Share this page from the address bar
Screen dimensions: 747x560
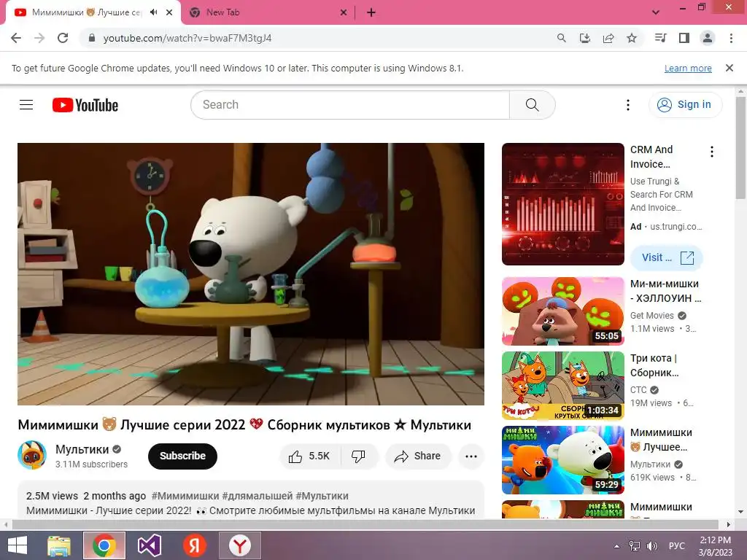tap(608, 38)
